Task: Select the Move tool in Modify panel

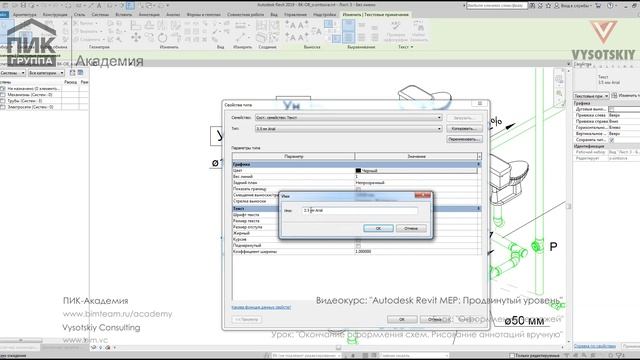Action: (x=136, y=38)
